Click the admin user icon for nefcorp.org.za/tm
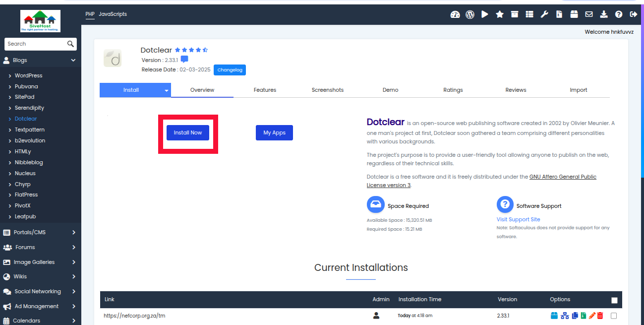This screenshot has height=325, width=644. point(377,315)
